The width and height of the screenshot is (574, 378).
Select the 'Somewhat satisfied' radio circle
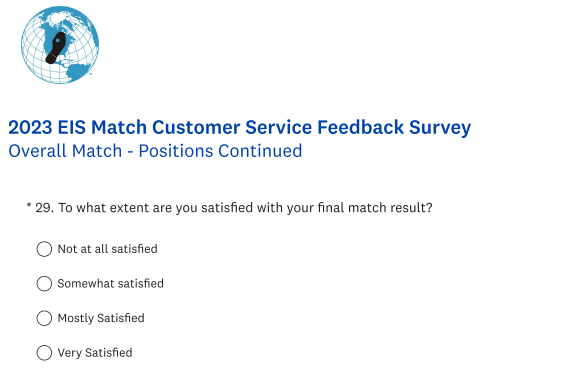coord(44,284)
